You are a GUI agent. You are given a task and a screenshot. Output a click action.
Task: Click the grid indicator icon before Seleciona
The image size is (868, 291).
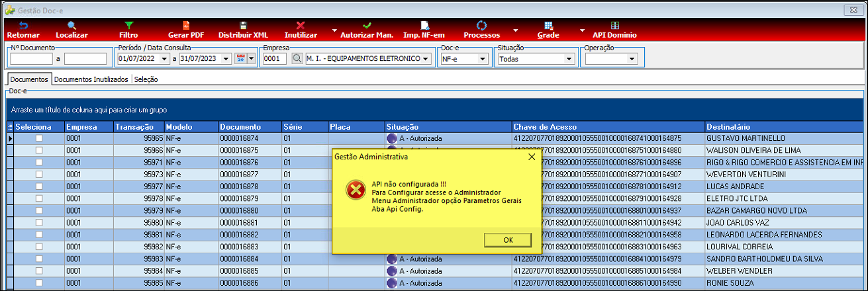pos(10,126)
